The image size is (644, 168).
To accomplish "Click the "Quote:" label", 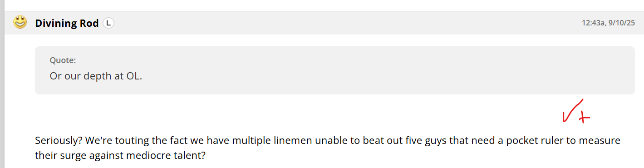I will click(x=63, y=60).
